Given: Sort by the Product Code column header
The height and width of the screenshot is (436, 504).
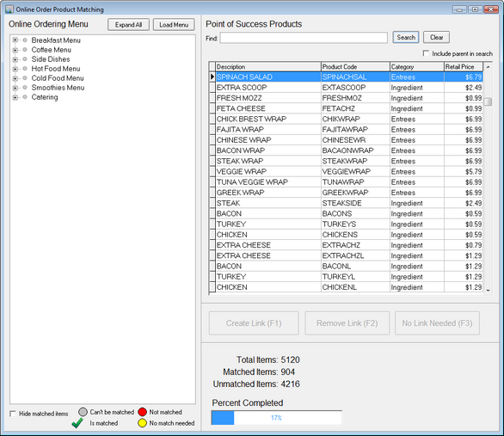Looking at the screenshot, I should (355, 66).
